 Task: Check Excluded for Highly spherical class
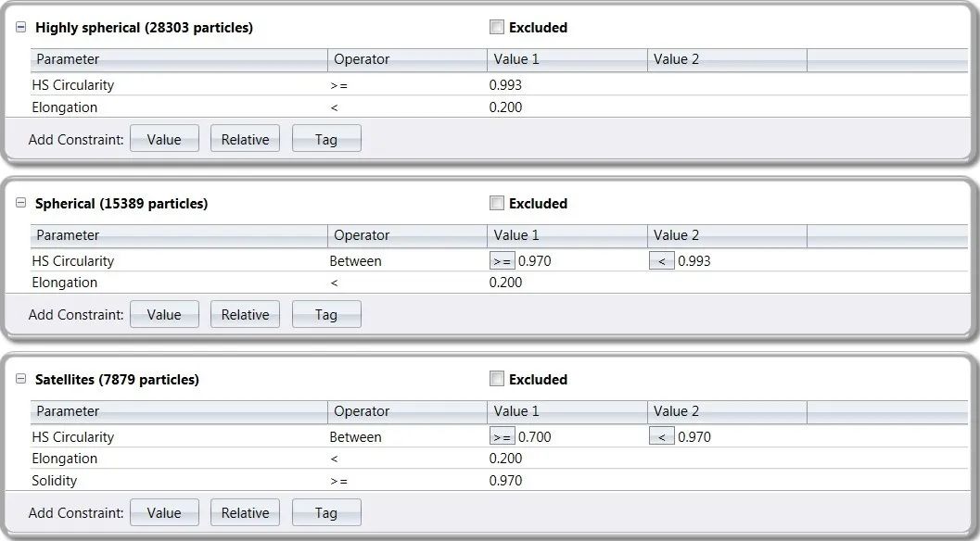pos(497,28)
